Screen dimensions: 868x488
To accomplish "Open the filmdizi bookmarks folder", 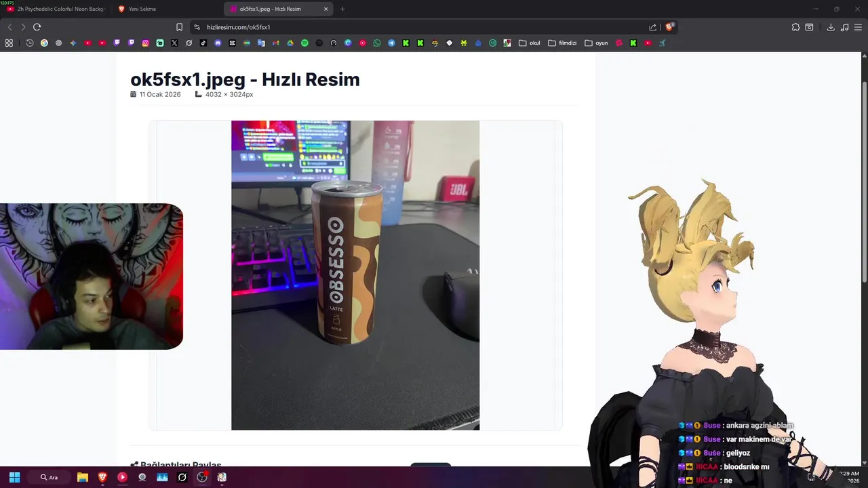I will point(562,43).
